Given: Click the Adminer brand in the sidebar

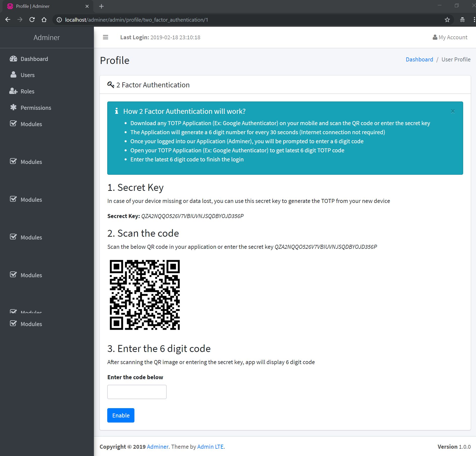Looking at the screenshot, I should 47,38.
